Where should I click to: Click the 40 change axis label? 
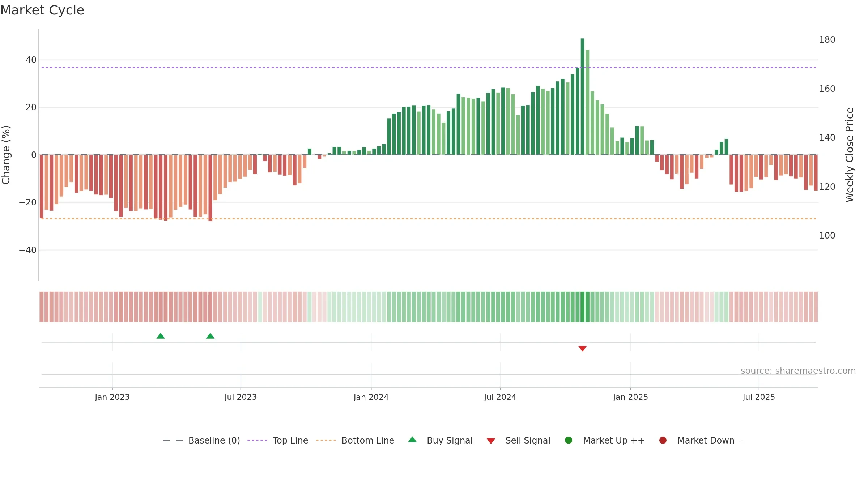point(31,60)
